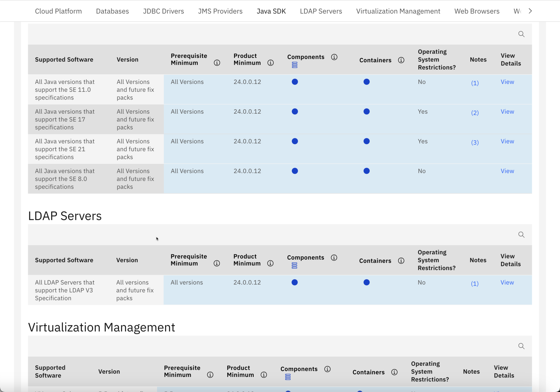Screen dimensions: 560x392
Task: Click the Prerequisite Minimum info icon
Action: (x=217, y=63)
